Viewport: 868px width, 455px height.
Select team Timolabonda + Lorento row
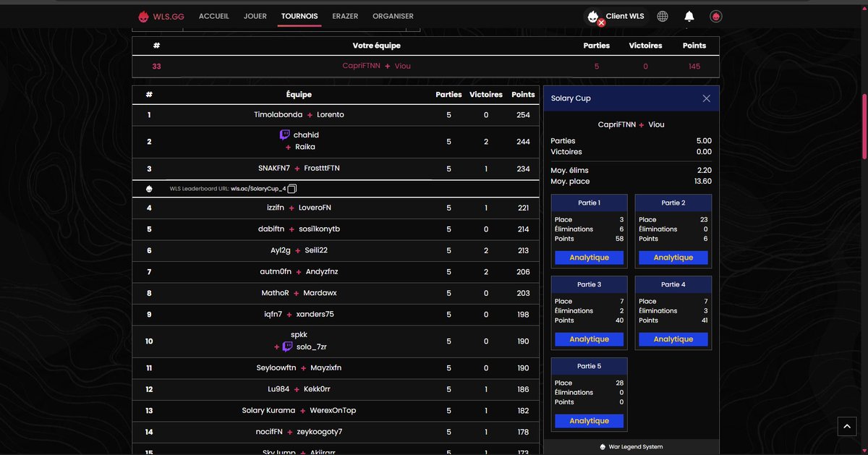tap(336, 115)
